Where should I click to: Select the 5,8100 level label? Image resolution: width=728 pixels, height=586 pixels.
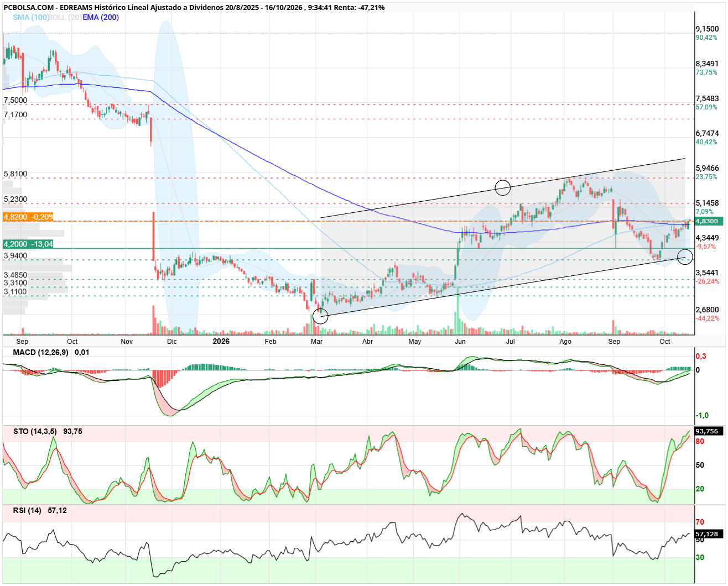coord(15,174)
